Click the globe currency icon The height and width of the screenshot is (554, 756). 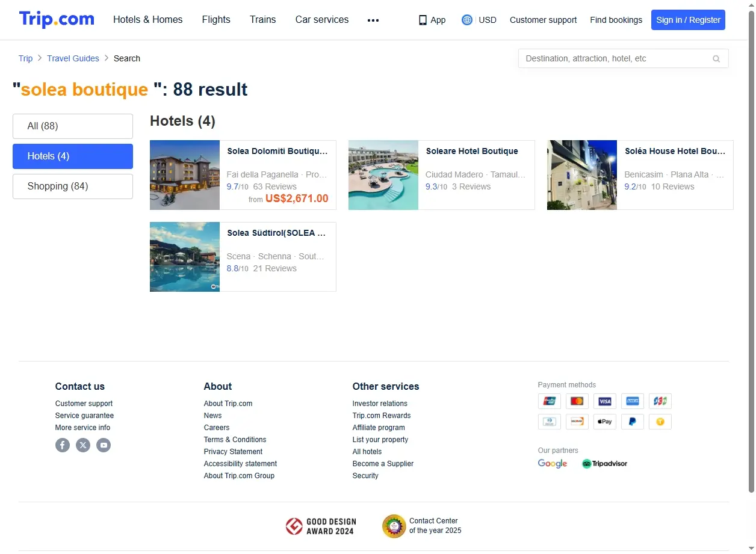(x=467, y=20)
